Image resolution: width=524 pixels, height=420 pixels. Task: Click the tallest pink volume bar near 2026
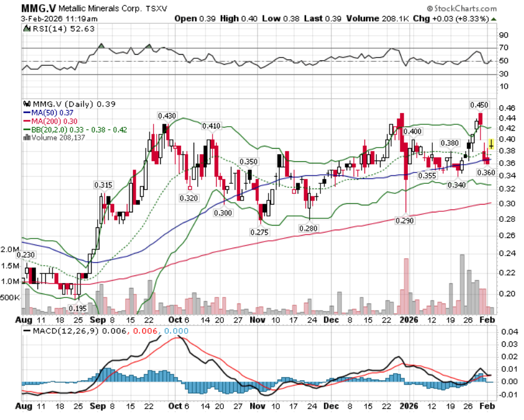[406, 286]
